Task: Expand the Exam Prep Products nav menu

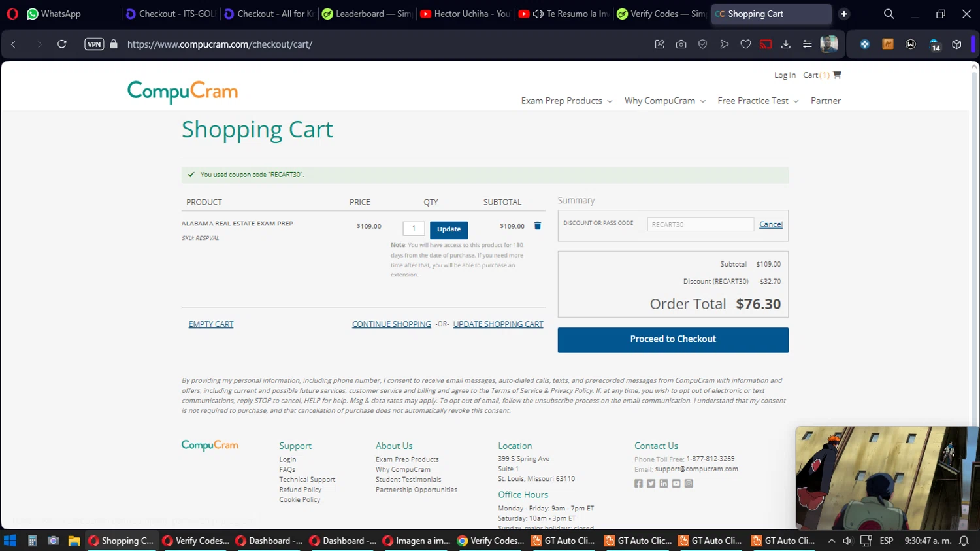Action: point(566,101)
